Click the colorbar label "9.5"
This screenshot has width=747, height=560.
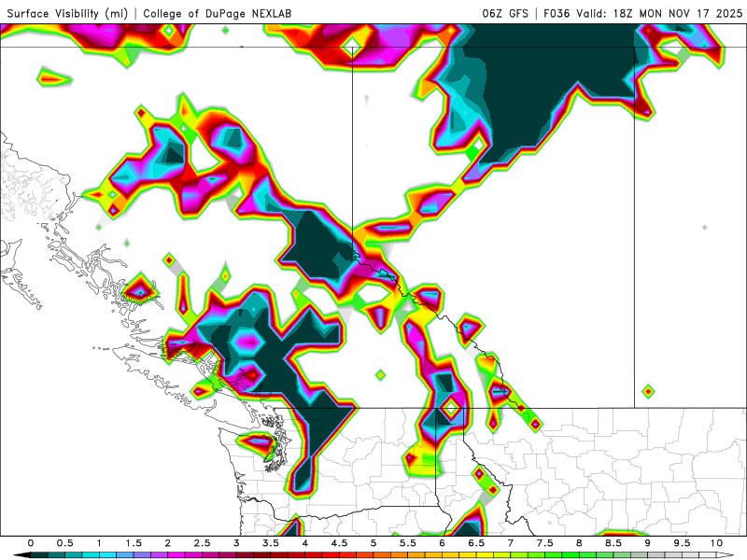(x=682, y=543)
